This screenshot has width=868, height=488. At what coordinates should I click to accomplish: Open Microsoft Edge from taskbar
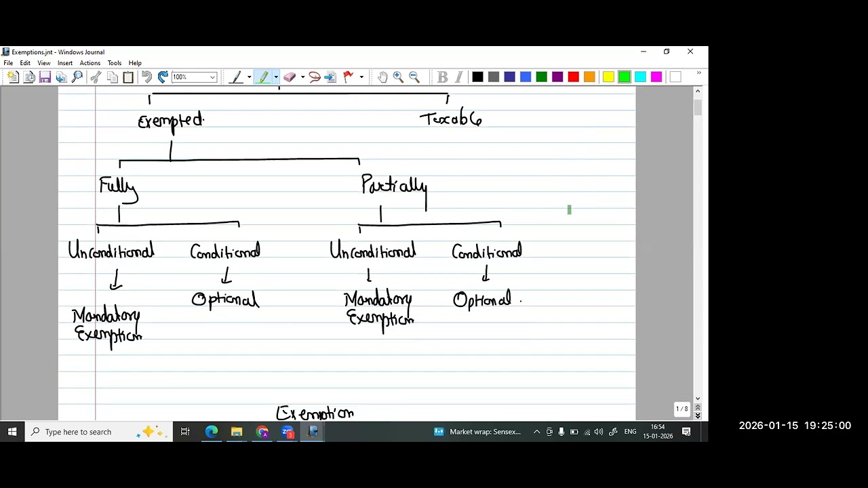(x=212, y=432)
